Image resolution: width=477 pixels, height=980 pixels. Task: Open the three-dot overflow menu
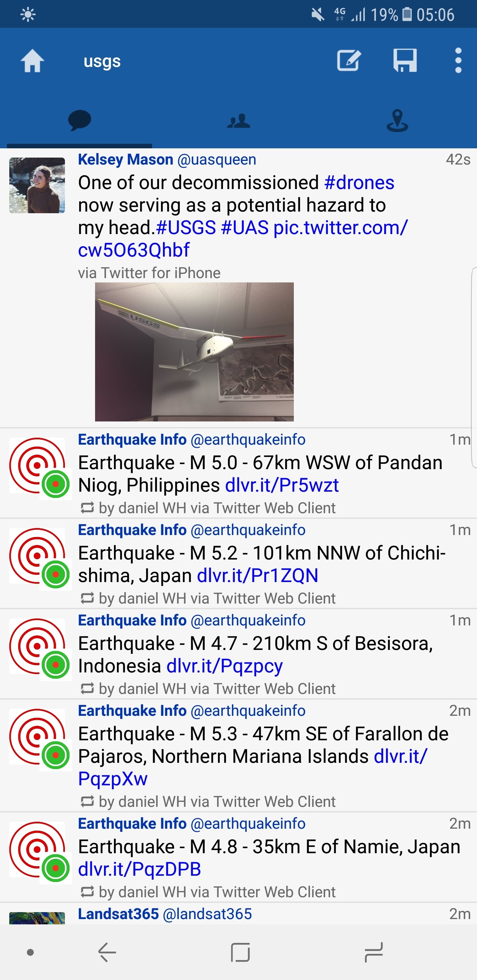[458, 61]
